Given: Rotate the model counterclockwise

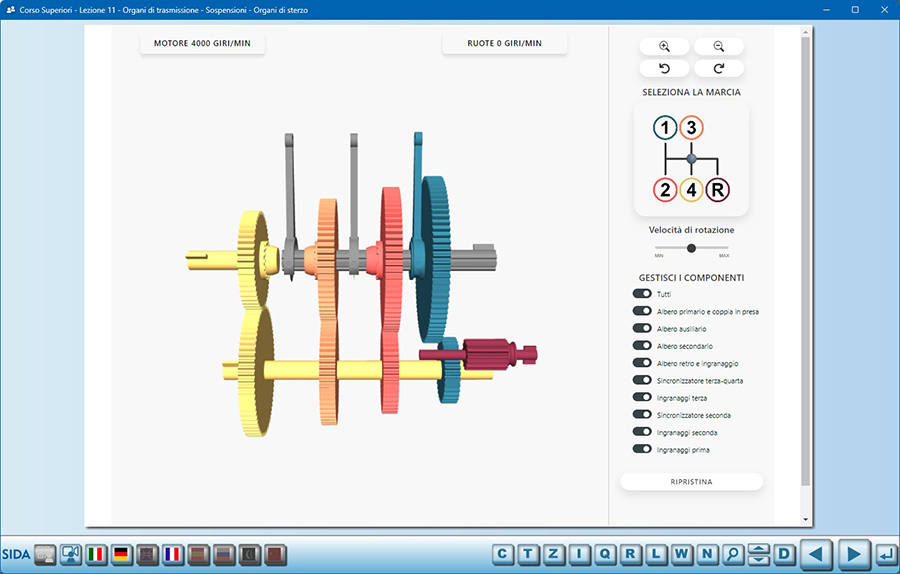Looking at the screenshot, I should [665, 68].
